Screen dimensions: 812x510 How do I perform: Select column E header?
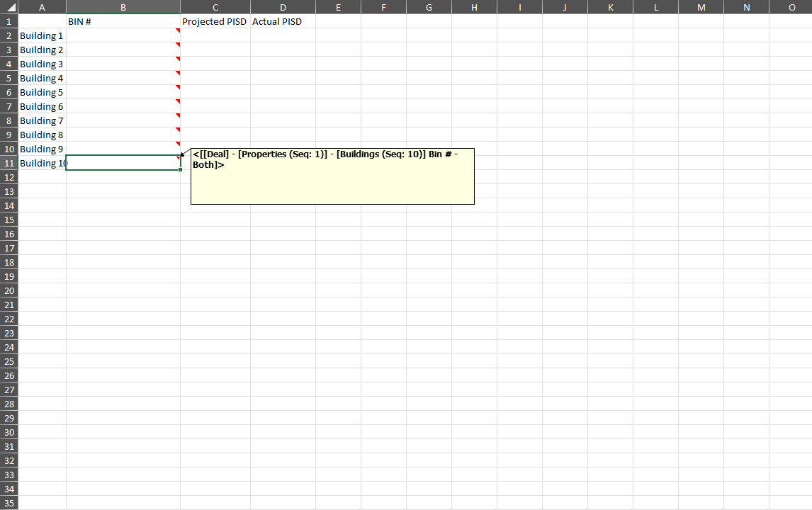click(338, 7)
